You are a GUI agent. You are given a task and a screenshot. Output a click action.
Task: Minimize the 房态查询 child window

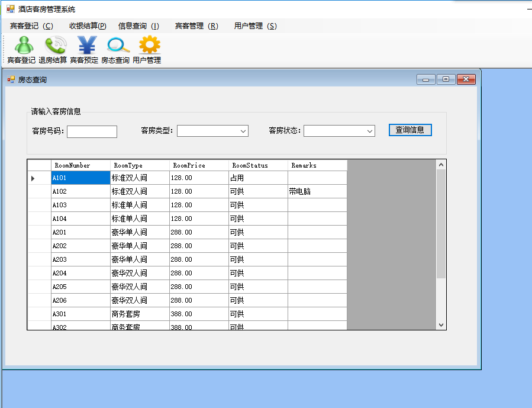click(426, 79)
